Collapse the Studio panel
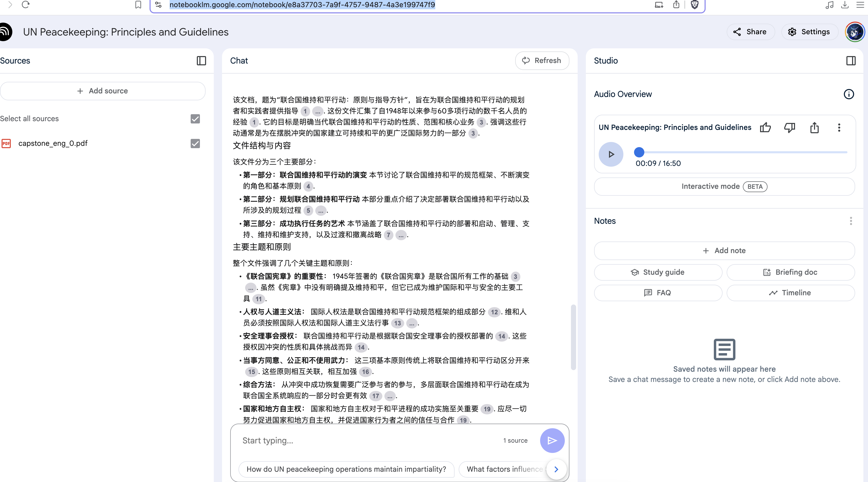Viewport: 868px width, 482px height. point(851,61)
